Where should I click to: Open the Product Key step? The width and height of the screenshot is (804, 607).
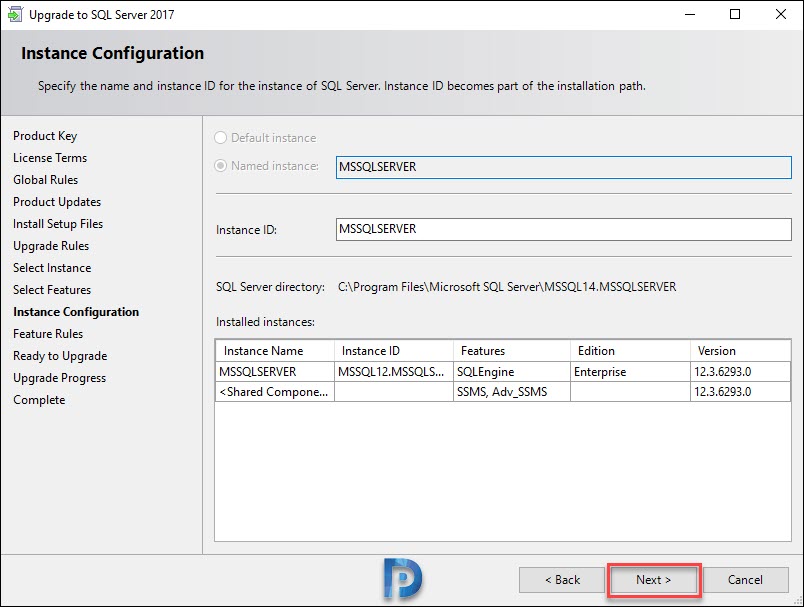tap(45, 136)
